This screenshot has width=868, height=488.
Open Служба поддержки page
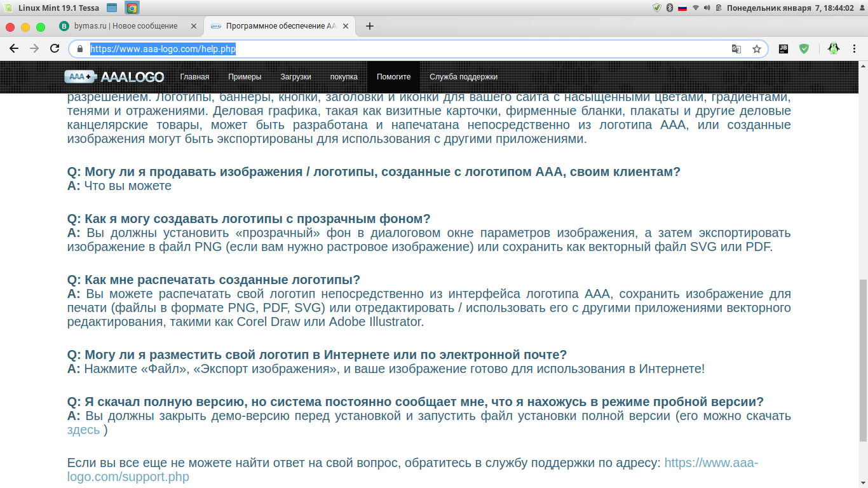pos(463,77)
